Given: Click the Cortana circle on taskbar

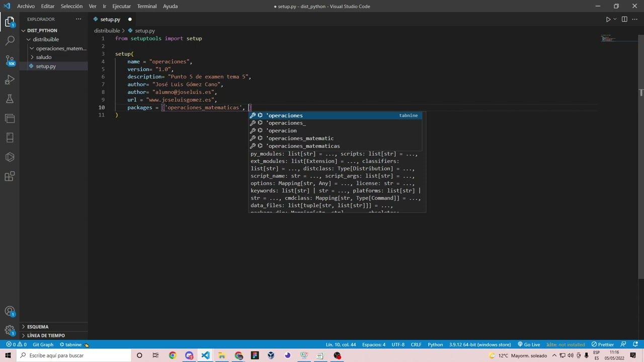Looking at the screenshot, I should (x=139, y=355).
